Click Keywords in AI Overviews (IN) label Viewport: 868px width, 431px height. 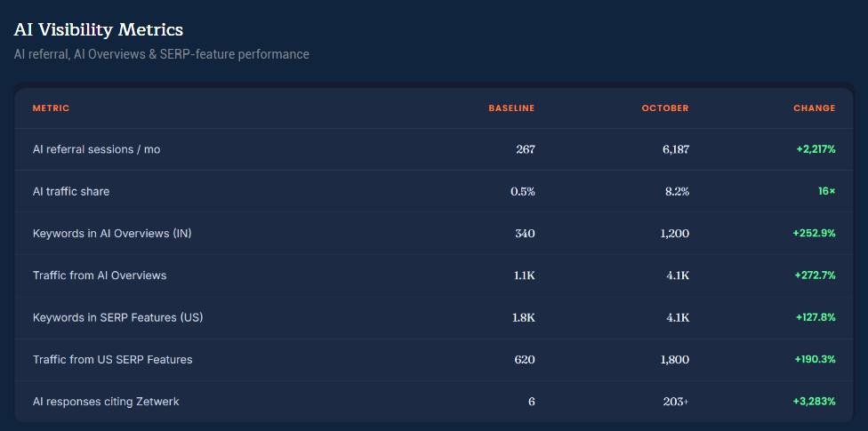[112, 234]
